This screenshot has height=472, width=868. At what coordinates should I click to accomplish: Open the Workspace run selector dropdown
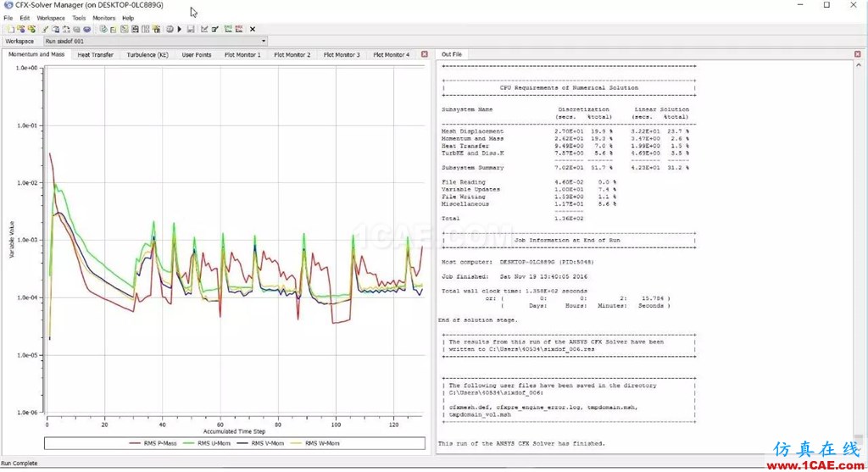pyautogui.click(x=155, y=41)
